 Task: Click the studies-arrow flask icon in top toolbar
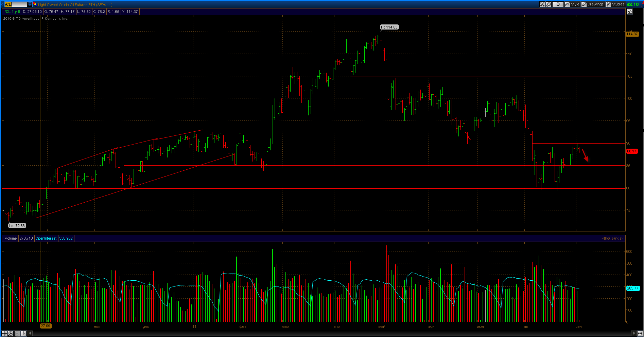pyautogui.click(x=542, y=4)
